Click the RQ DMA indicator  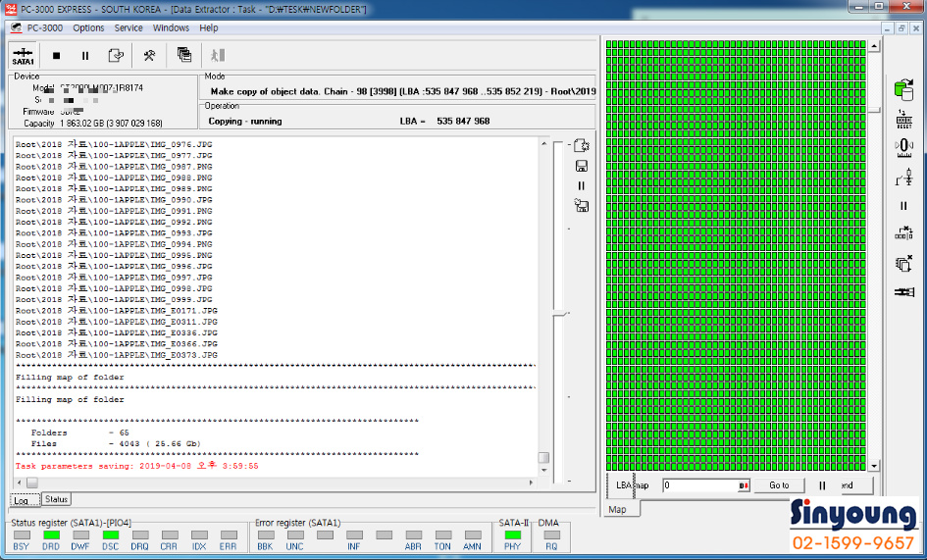(x=551, y=535)
